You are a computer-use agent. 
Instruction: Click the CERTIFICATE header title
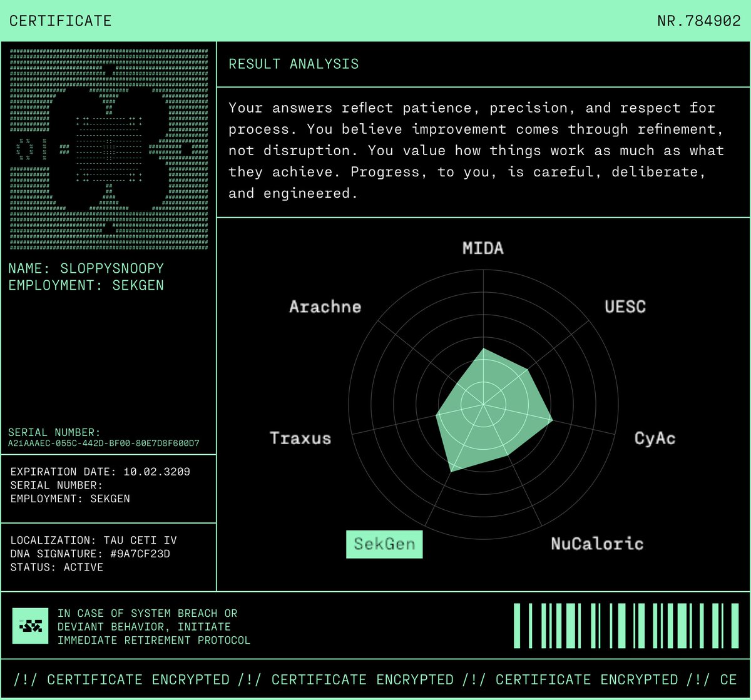(61, 21)
